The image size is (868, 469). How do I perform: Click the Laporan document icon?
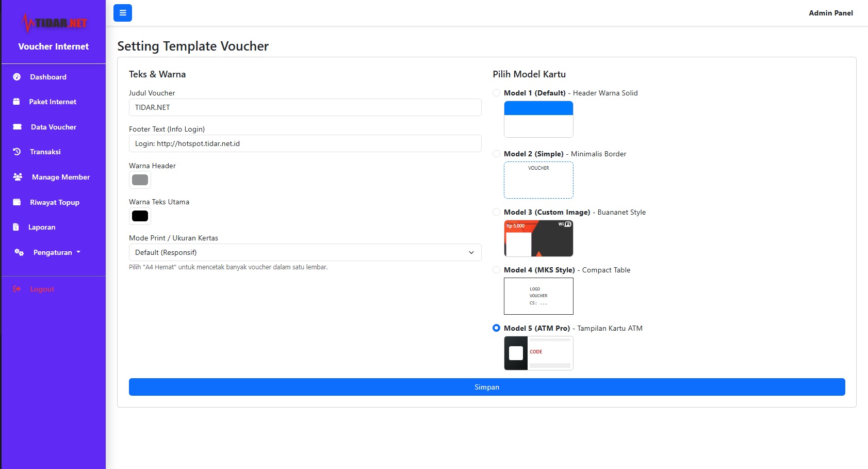(x=16, y=227)
